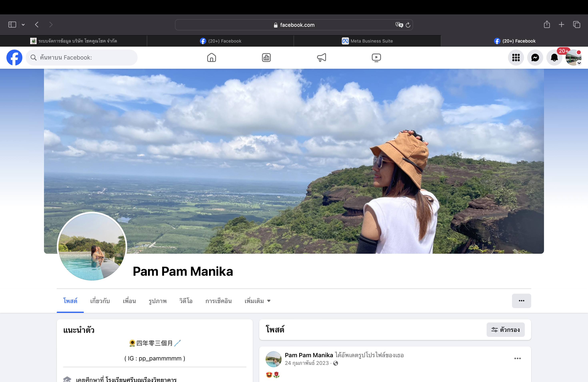Screen dimensions: 588x382
Task: Toggle Safari sidebar panel
Action: point(12,25)
